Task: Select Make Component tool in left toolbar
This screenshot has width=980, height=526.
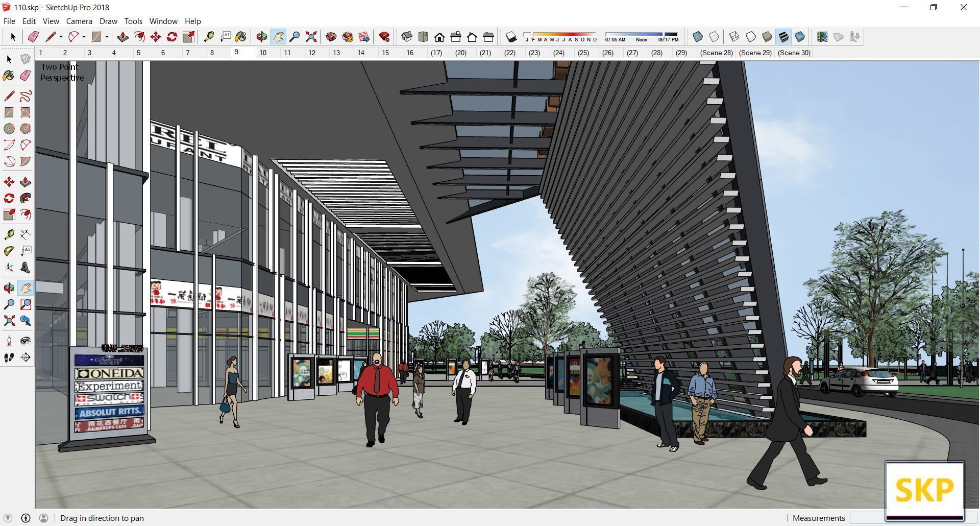Action: pos(25,59)
